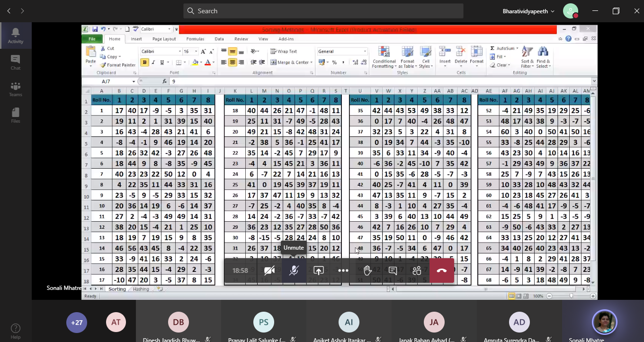Expand the Merge & Center dropdown
The image size is (644, 342).
[311, 63]
